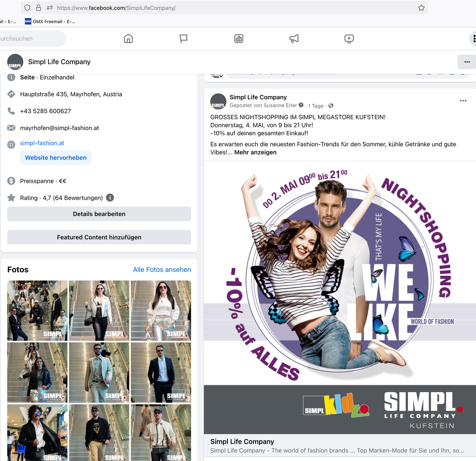Click the address directions icon

tap(12, 94)
